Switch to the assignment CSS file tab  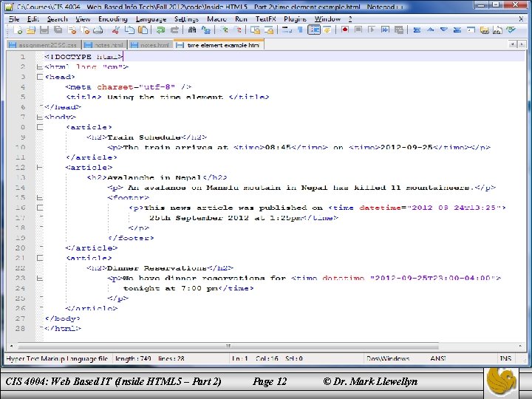click(44, 45)
